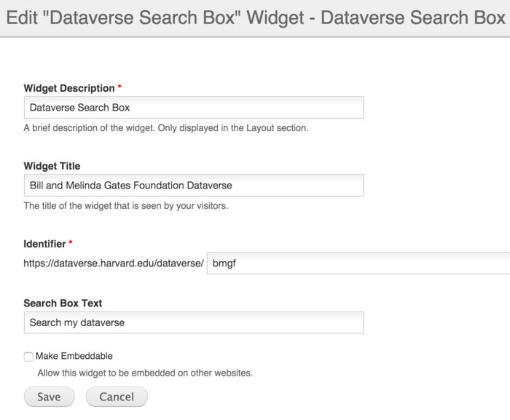510x420 pixels.
Task: Select the Search Box Text input
Action: point(194,322)
